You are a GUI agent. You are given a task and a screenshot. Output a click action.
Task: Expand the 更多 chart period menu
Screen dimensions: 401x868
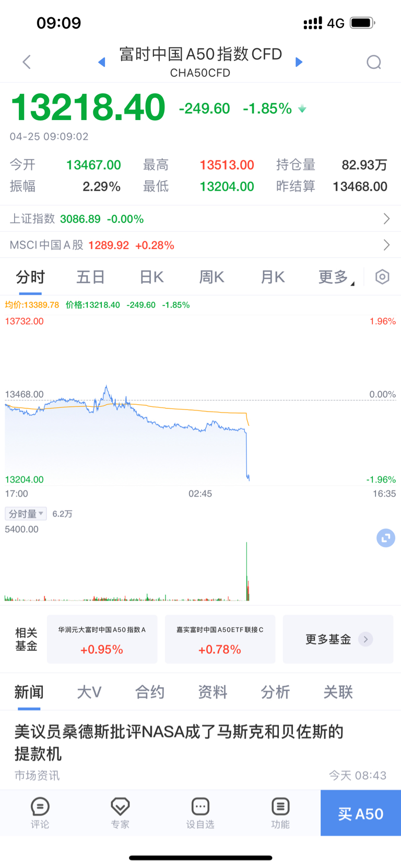point(335,277)
